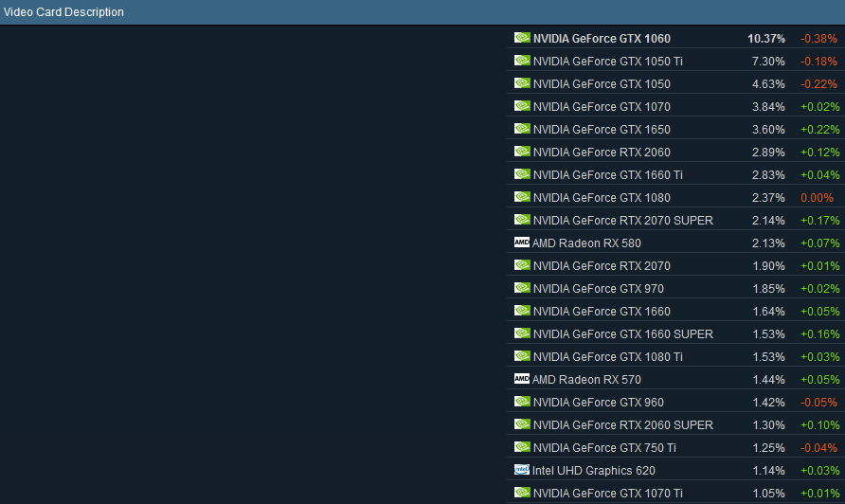Click NVIDIA logo for RTX 2060 SUPER
This screenshot has width=845, height=504.
[522, 424]
